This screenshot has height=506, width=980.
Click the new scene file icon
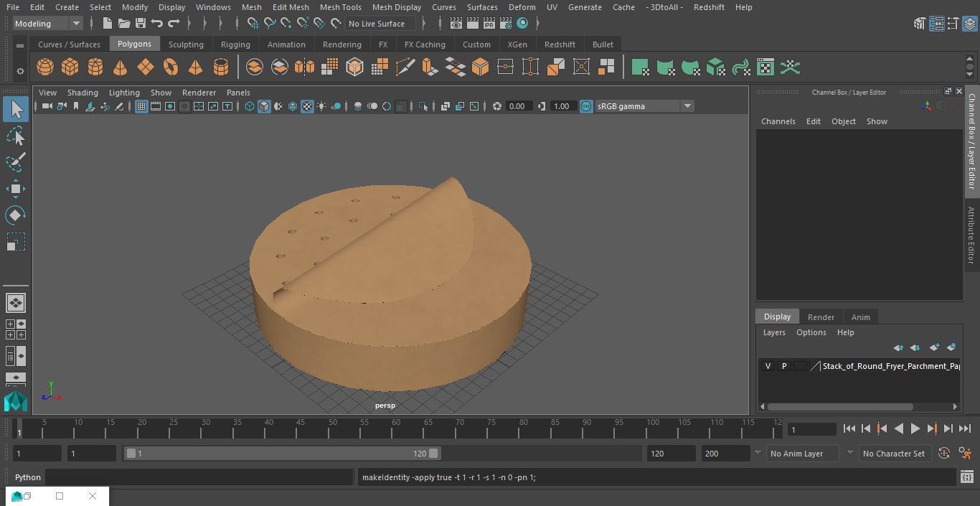(x=107, y=24)
